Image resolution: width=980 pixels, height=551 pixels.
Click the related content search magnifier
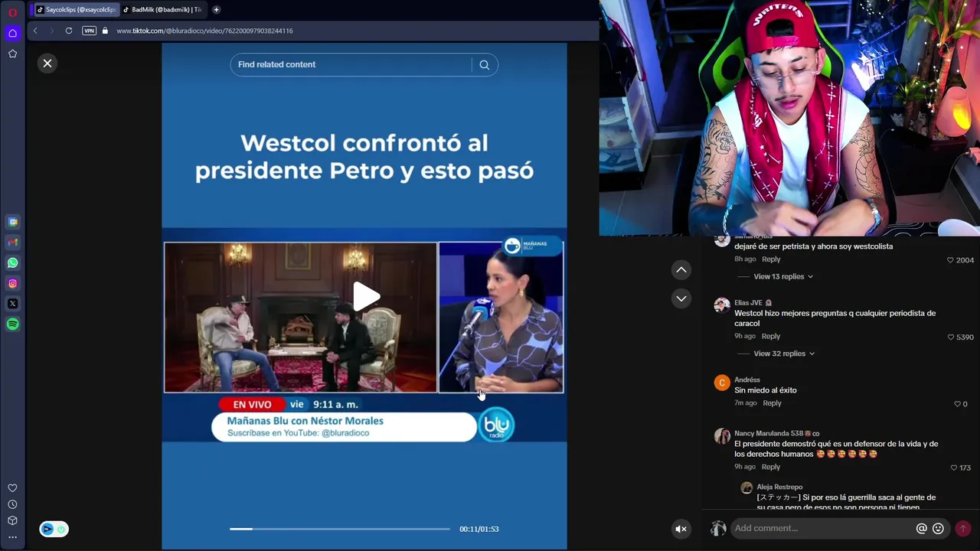click(x=485, y=65)
